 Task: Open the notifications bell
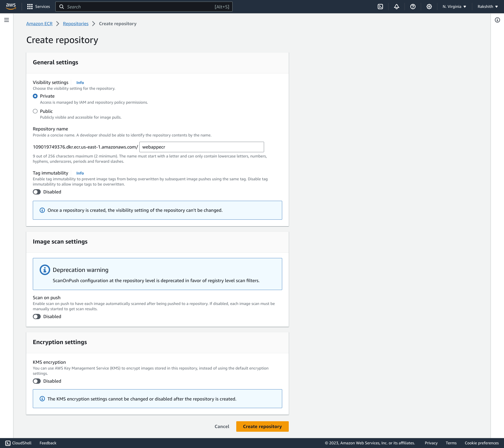[x=397, y=7]
